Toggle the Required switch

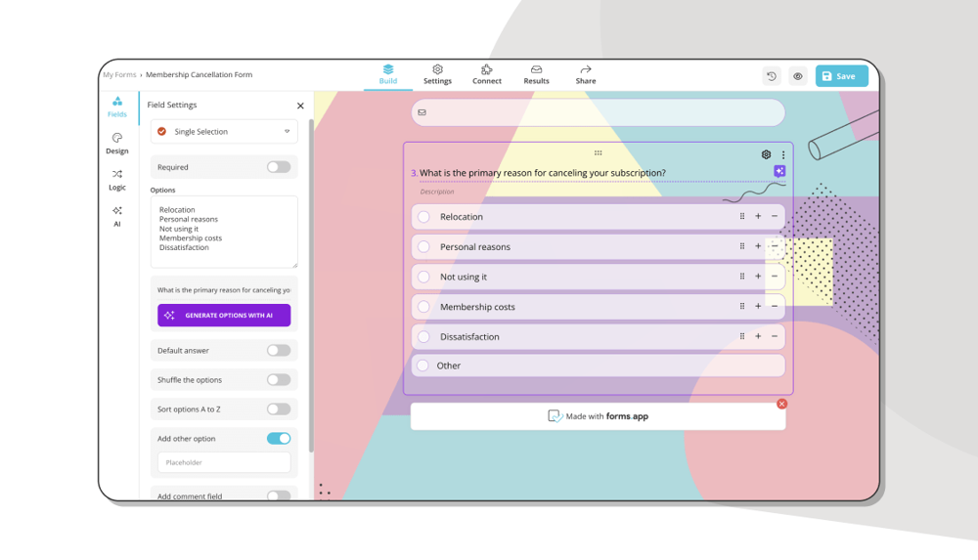[279, 167]
